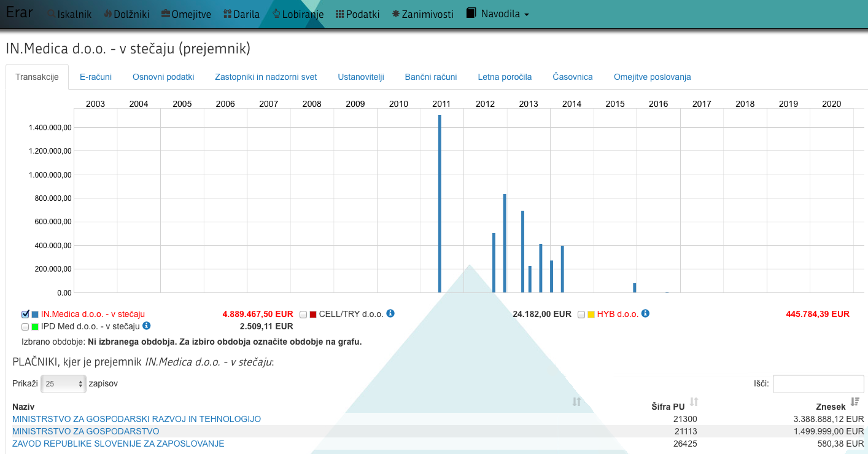Screen dimensions: 868x454
Task: Click the 26425 Šifra PU cell
Action: tap(686, 444)
